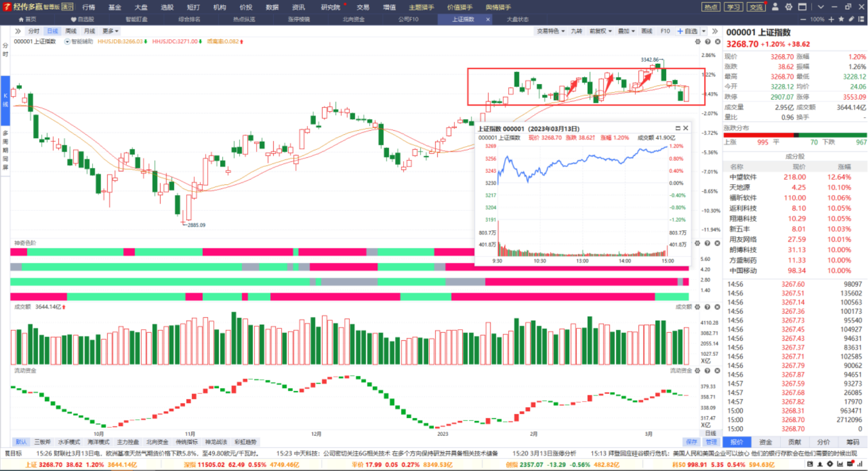Open 更多 period dropdown
The height and width of the screenshot is (471, 868).
point(110,31)
